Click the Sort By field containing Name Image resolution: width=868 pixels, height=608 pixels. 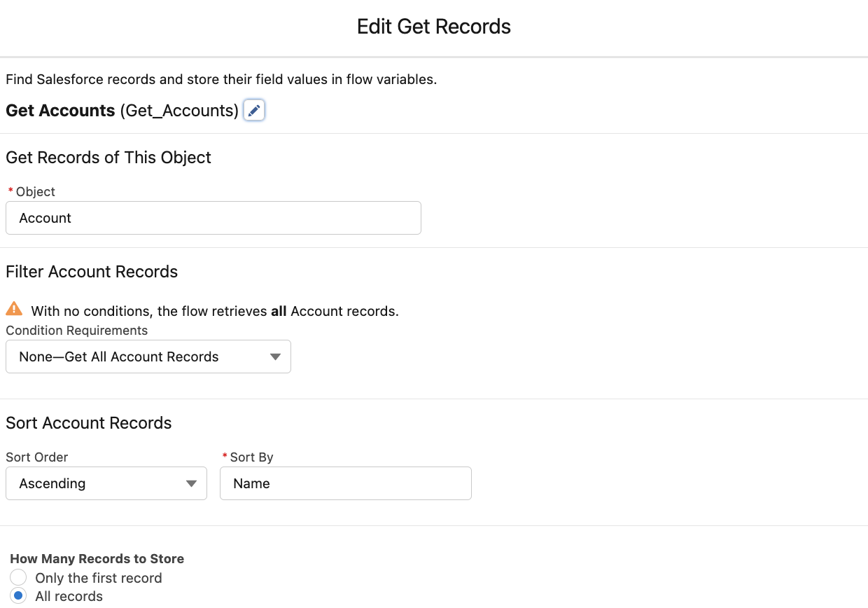(x=345, y=484)
